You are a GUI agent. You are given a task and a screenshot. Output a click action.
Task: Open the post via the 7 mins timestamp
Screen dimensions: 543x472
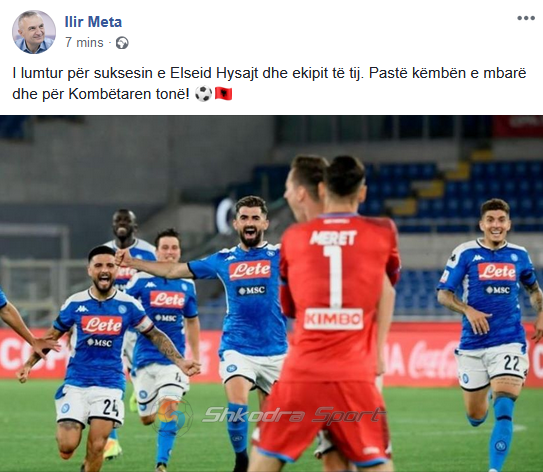point(84,43)
